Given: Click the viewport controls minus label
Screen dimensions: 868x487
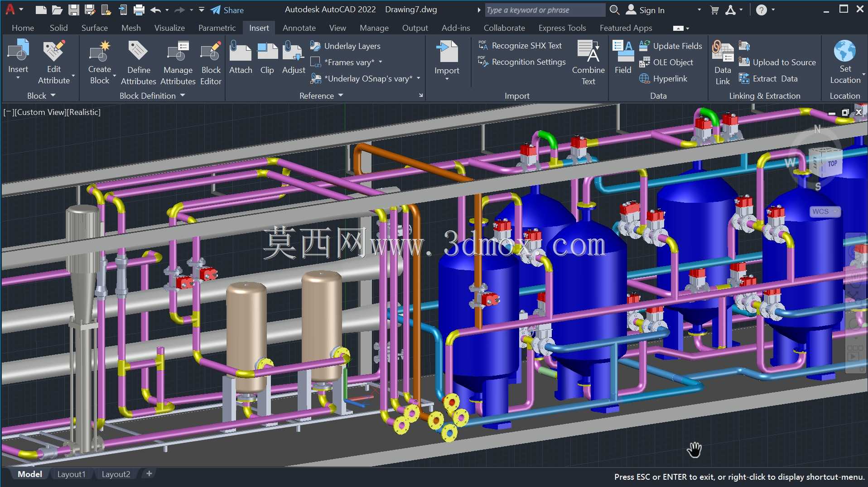Looking at the screenshot, I should (8, 112).
